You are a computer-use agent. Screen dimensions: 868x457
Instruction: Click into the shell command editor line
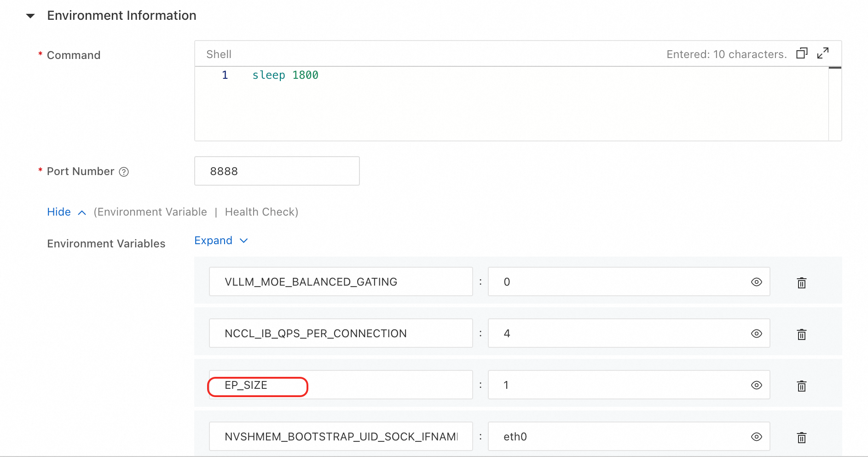coord(285,75)
